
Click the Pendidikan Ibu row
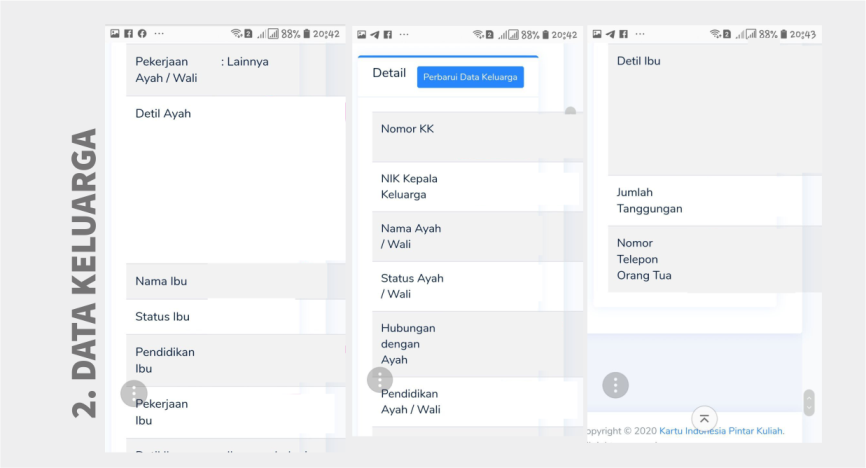coord(236,360)
